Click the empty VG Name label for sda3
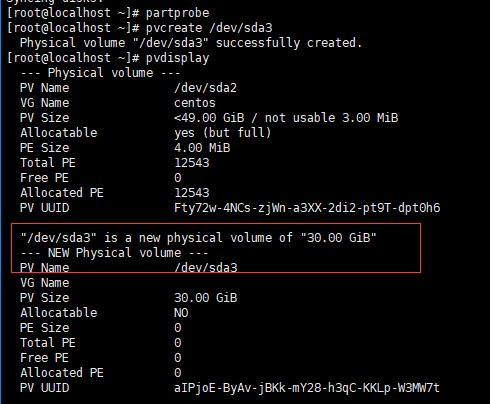The image size is (490, 404). point(45,283)
